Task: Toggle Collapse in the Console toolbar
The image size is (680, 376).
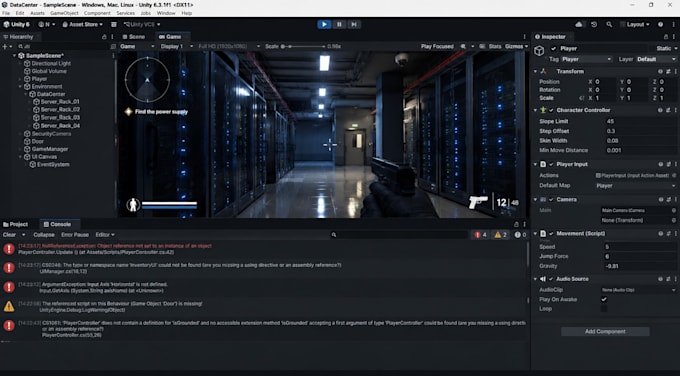Action: tap(44, 235)
